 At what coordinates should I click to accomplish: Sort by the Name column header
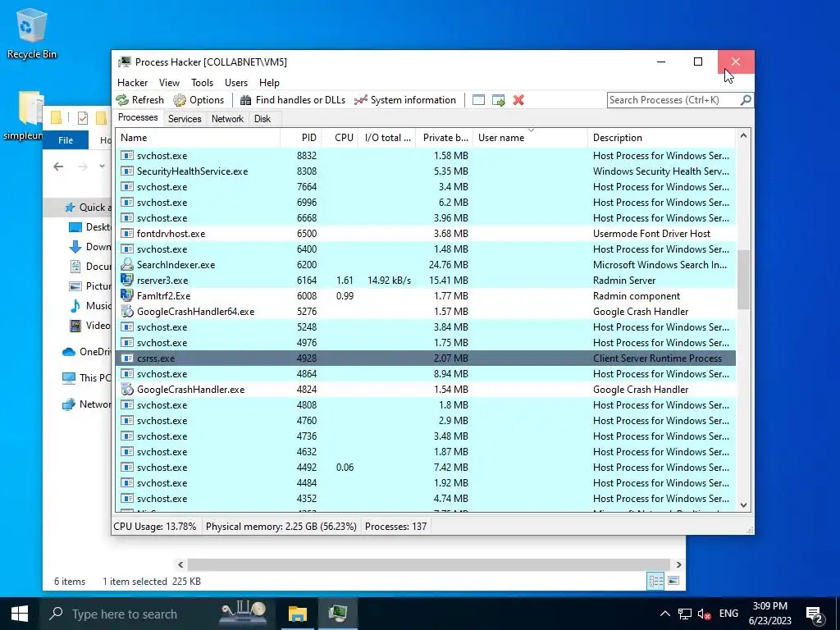coord(198,138)
